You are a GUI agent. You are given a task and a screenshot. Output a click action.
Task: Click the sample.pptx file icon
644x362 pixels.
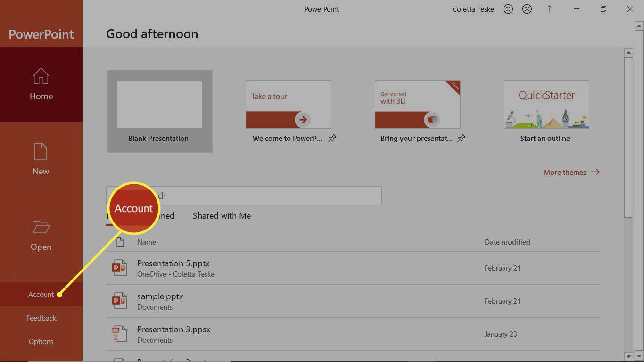(119, 301)
